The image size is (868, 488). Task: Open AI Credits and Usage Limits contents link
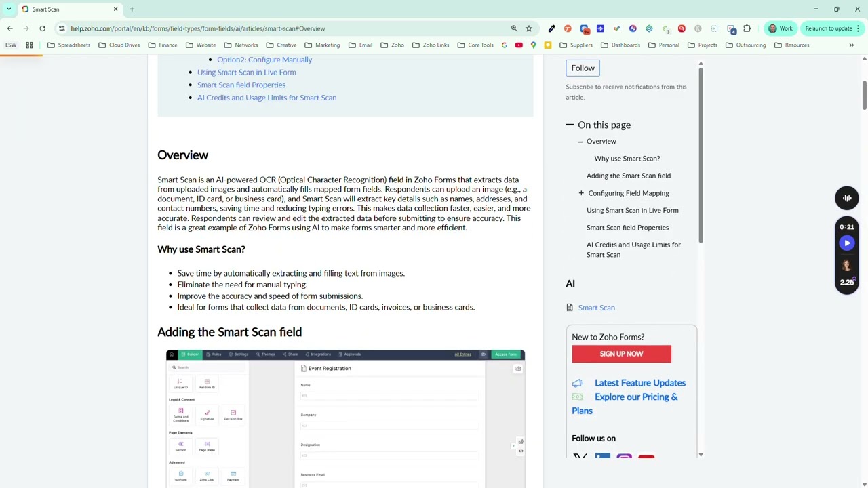pos(267,98)
